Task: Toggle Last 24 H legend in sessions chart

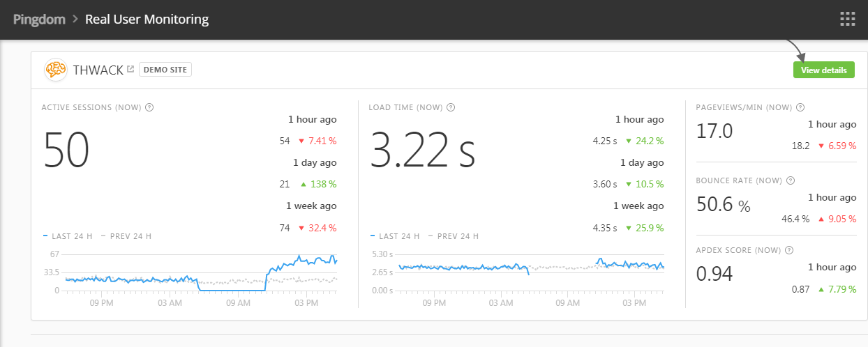Action: (x=68, y=236)
